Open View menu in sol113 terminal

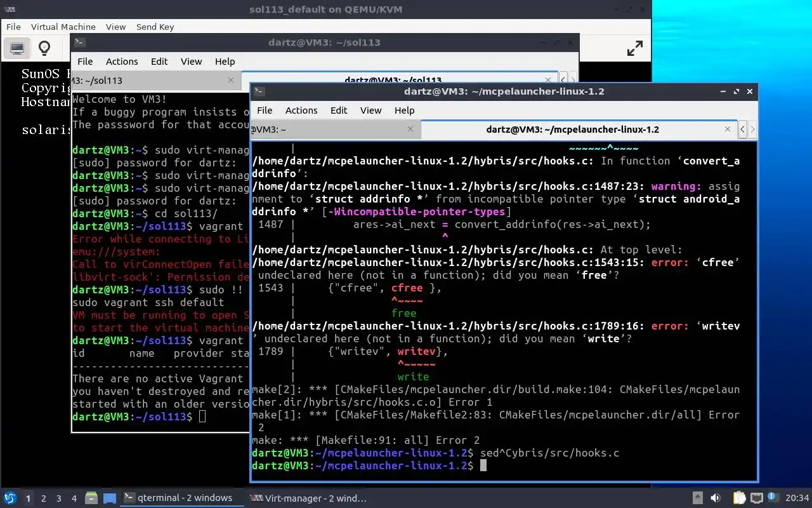[192, 61]
